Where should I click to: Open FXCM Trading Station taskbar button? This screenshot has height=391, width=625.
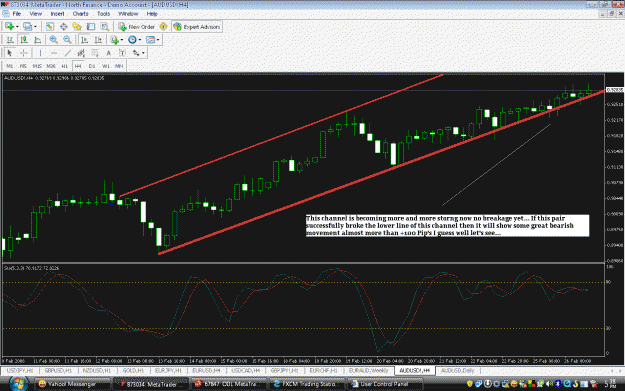pos(305,384)
